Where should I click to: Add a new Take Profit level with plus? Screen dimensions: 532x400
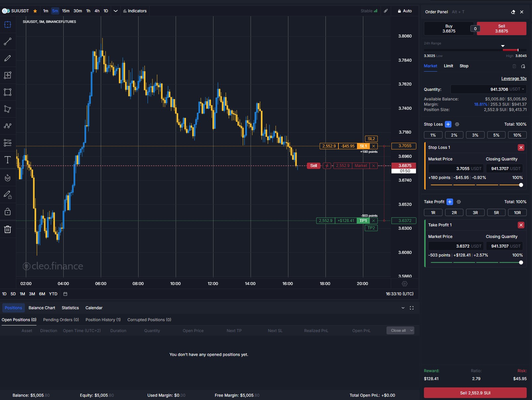pyautogui.click(x=449, y=202)
